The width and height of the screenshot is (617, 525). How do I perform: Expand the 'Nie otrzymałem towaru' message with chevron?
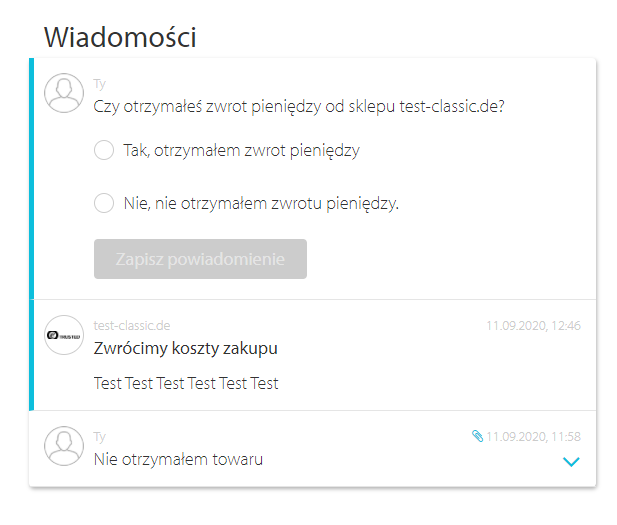571,461
